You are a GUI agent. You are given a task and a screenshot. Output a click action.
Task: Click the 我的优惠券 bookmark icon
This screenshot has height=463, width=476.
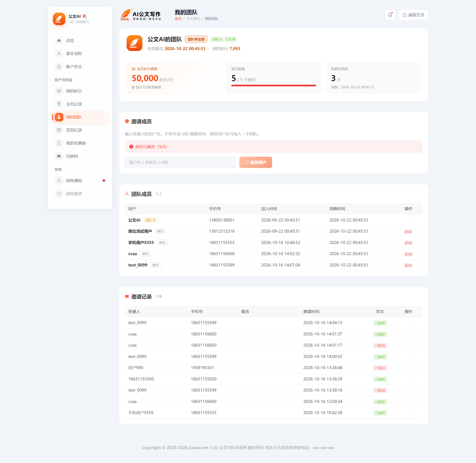pos(59,143)
